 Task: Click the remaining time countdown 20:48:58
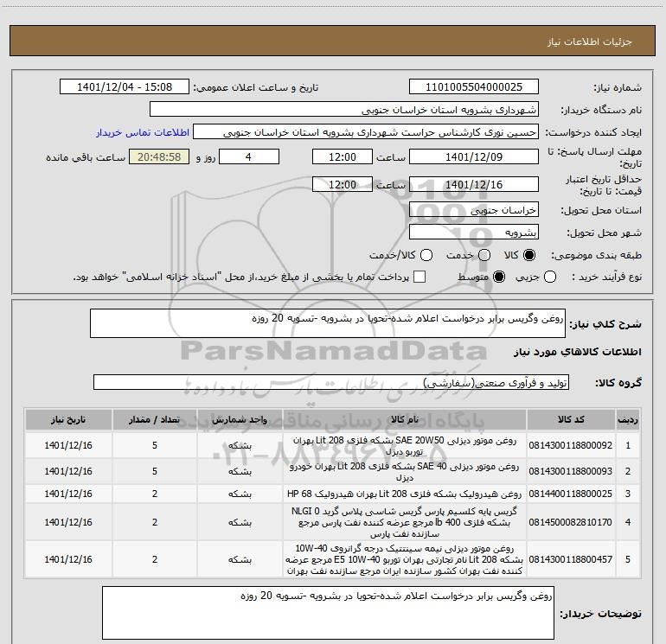click(x=159, y=156)
